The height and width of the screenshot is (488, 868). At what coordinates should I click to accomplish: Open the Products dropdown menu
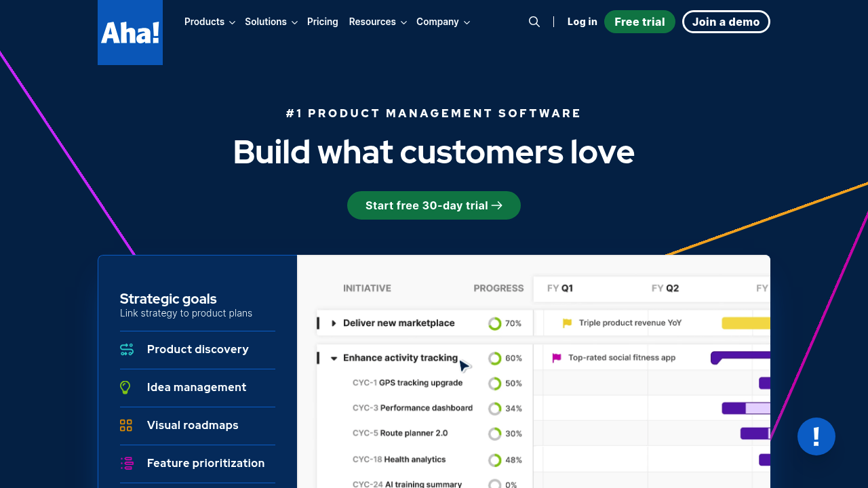(x=210, y=22)
